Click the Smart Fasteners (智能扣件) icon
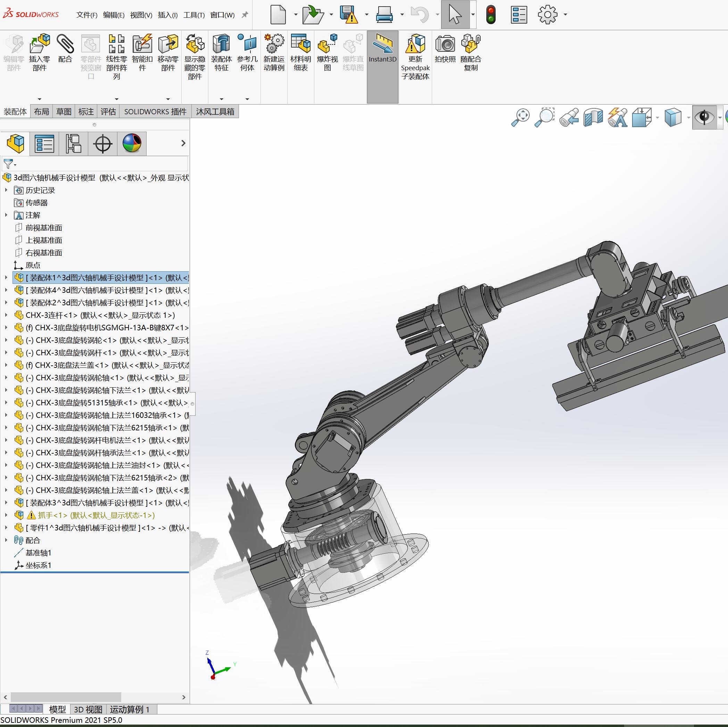 [x=142, y=44]
